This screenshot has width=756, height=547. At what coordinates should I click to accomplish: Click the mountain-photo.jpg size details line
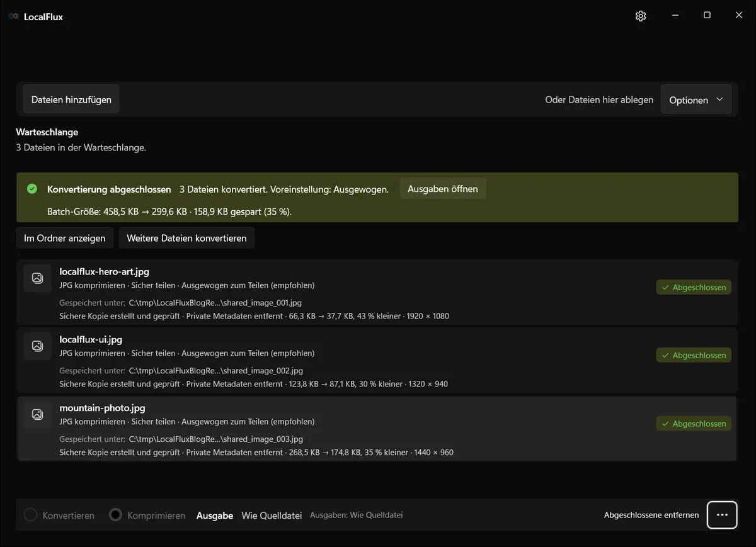[256, 452]
